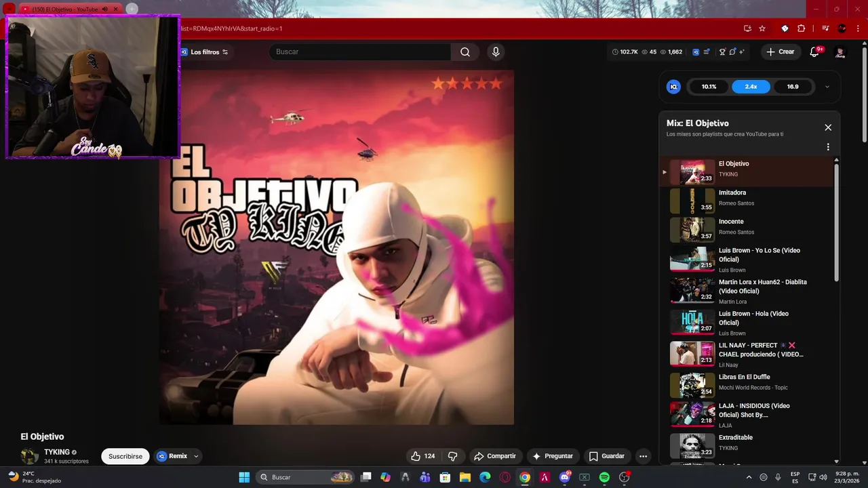Click the Compartir button
868x488 pixels.
coord(494,456)
